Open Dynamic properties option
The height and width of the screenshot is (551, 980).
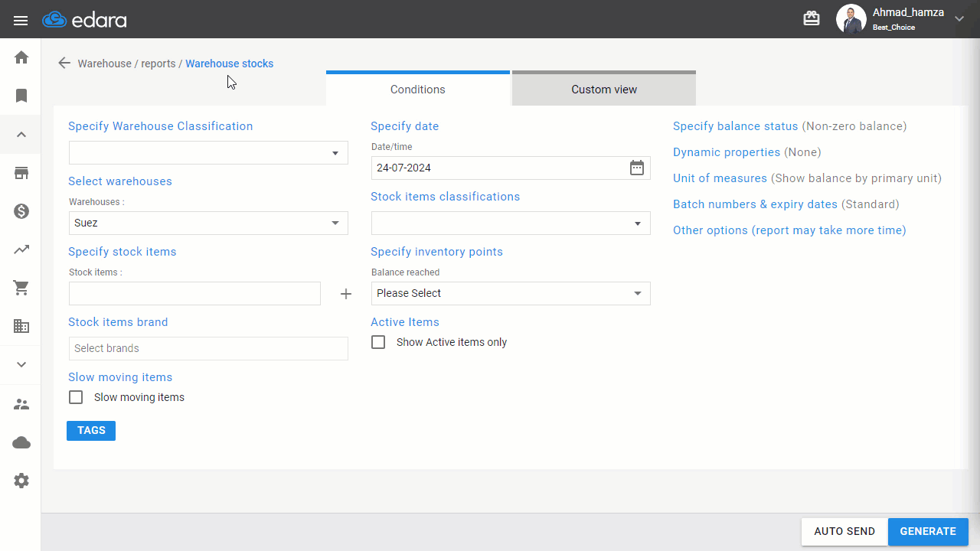pyautogui.click(x=727, y=152)
